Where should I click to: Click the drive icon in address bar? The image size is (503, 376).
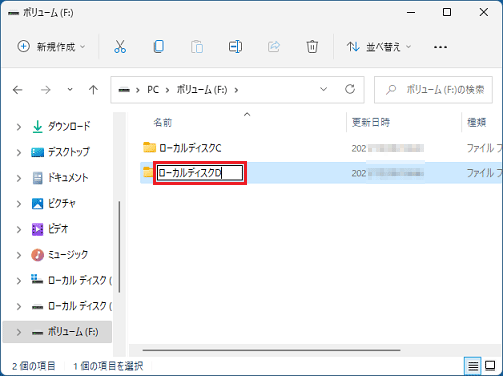[124, 90]
